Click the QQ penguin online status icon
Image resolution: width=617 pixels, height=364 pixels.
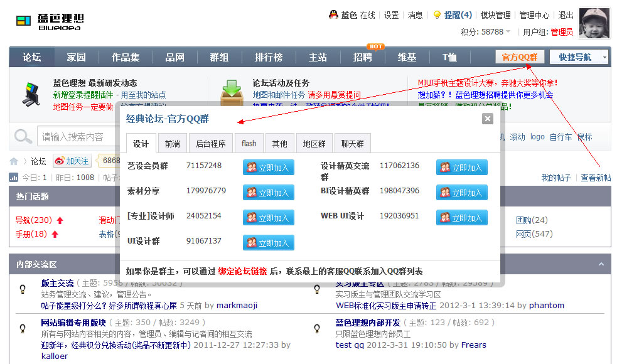pos(333,14)
